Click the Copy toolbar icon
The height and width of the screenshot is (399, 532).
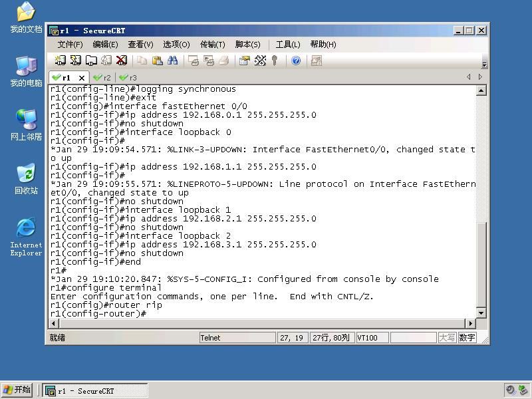click(x=142, y=61)
